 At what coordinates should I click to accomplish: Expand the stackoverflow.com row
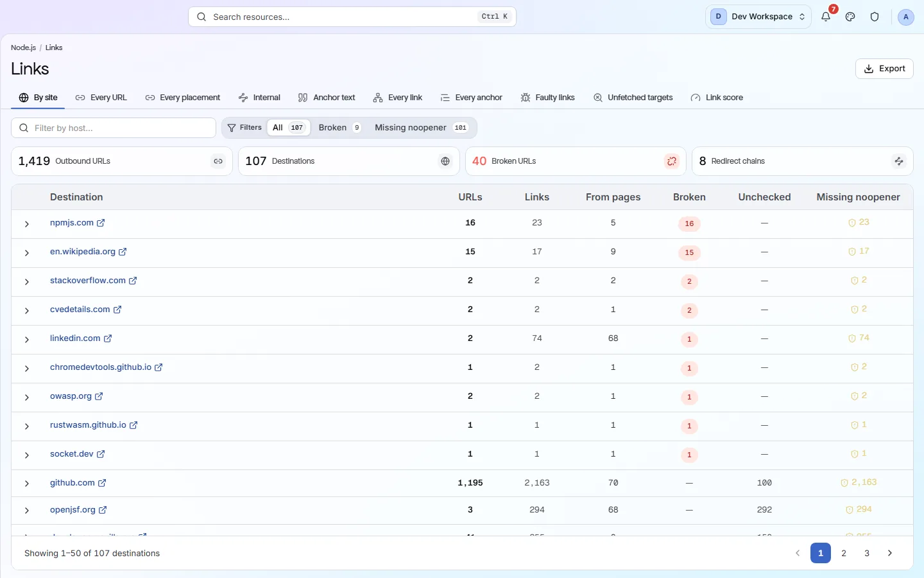[x=27, y=282]
